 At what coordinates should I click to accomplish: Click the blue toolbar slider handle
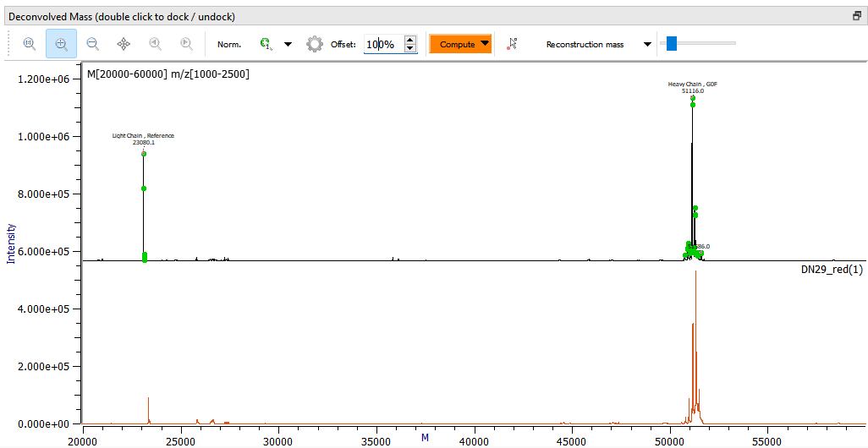672,43
